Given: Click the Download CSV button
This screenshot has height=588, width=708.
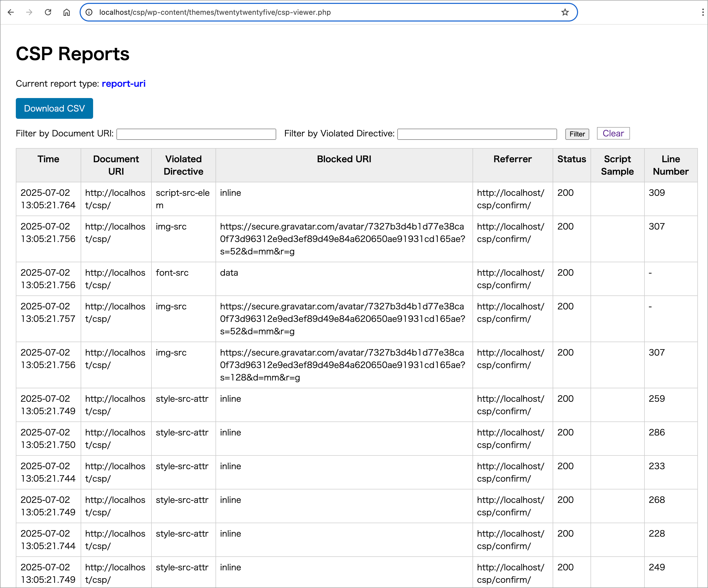Looking at the screenshot, I should (x=54, y=108).
